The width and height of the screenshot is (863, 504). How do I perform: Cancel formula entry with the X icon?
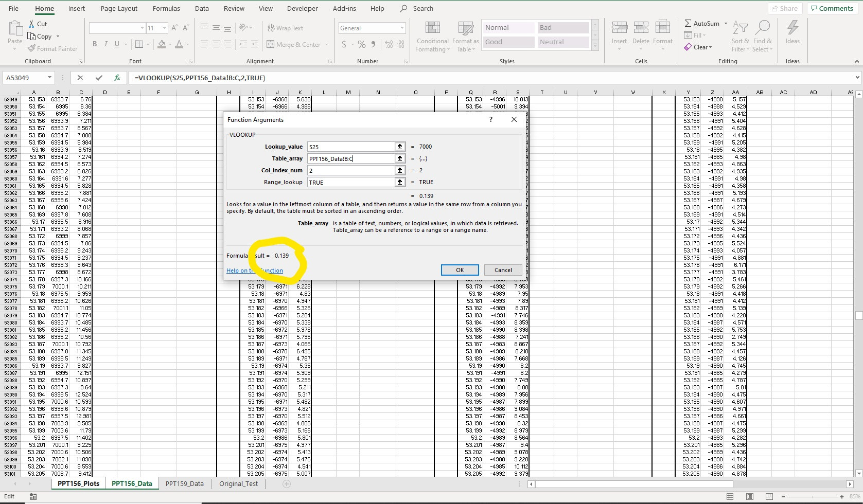click(80, 78)
